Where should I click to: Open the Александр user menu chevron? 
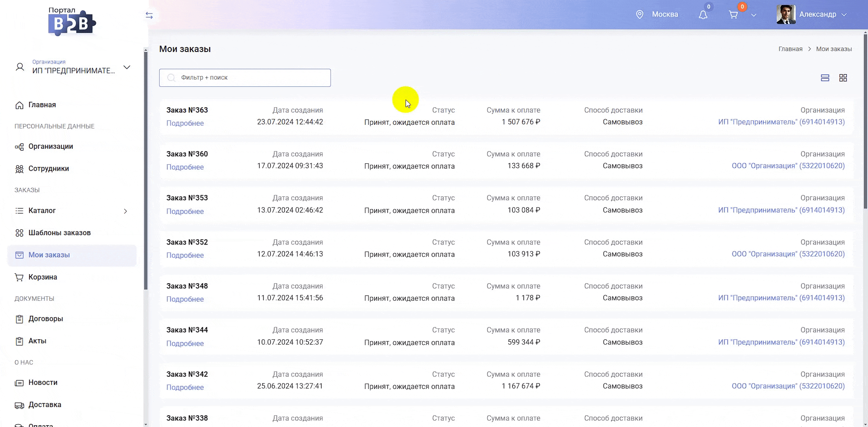(x=844, y=14)
